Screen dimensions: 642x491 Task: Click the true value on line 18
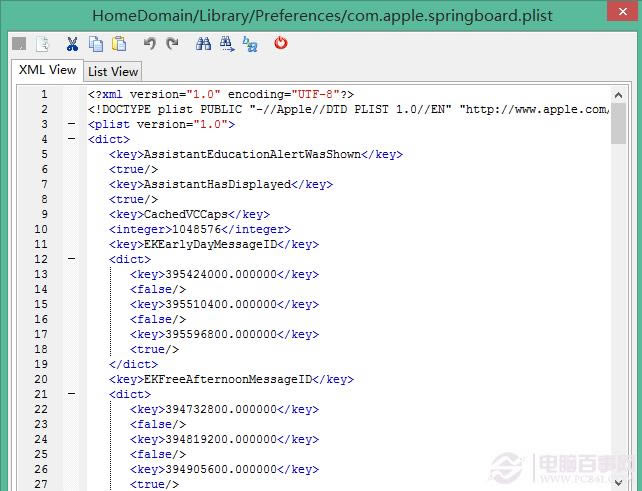pyautogui.click(x=154, y=349)
